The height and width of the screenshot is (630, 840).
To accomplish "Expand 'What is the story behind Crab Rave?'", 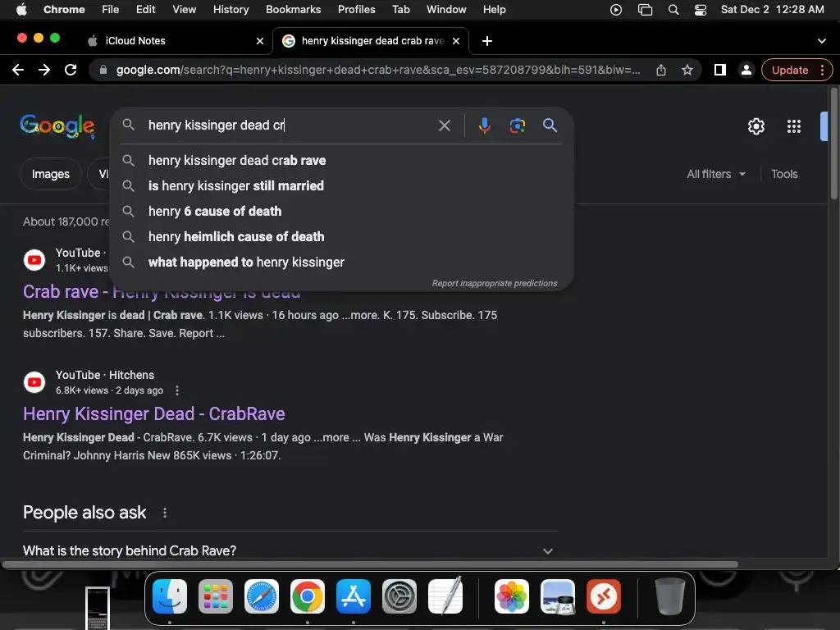I will pyautogui.click(x=290, y=550).
